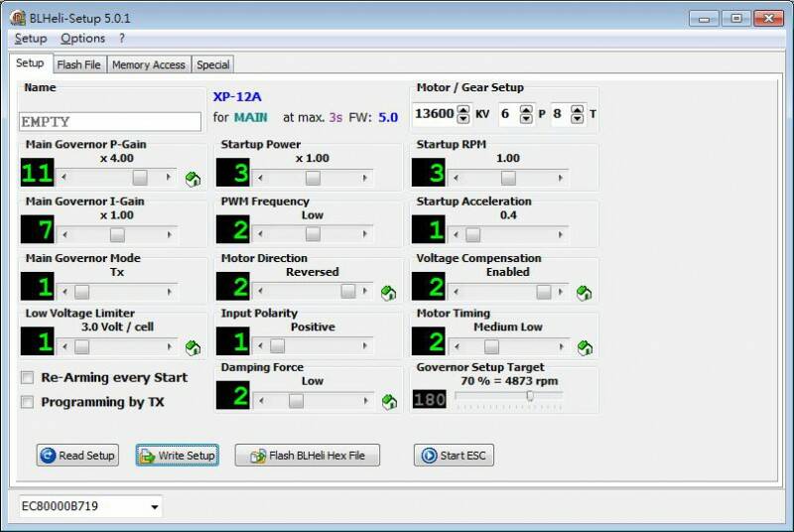Image resolution: width=794 pixels, height=532 pixels.
Task: Click the Governor Setup Target slider thumb
Action: (530, 396)
